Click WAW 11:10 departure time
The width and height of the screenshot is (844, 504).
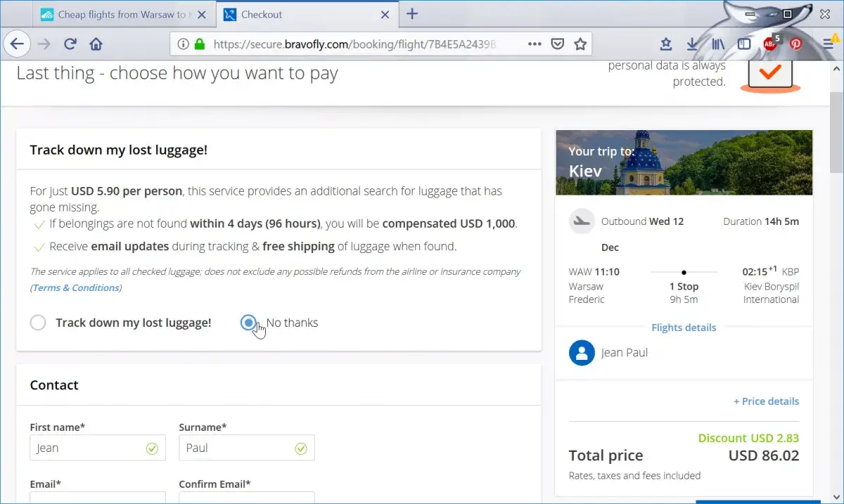coord(593,272)
